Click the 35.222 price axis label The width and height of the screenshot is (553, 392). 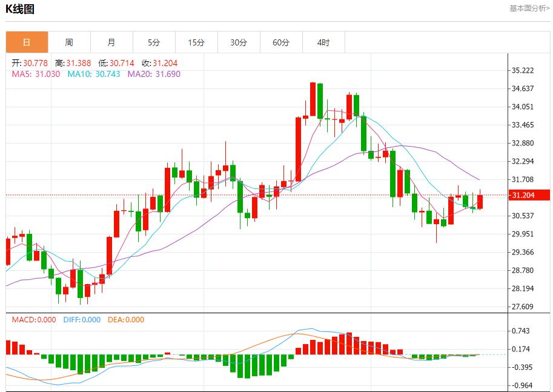522,70
